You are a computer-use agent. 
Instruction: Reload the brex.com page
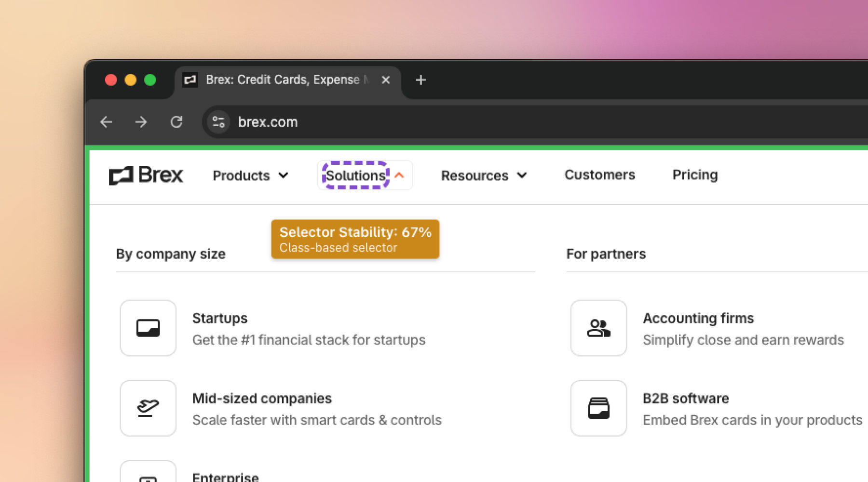click(x=176, y=122)
